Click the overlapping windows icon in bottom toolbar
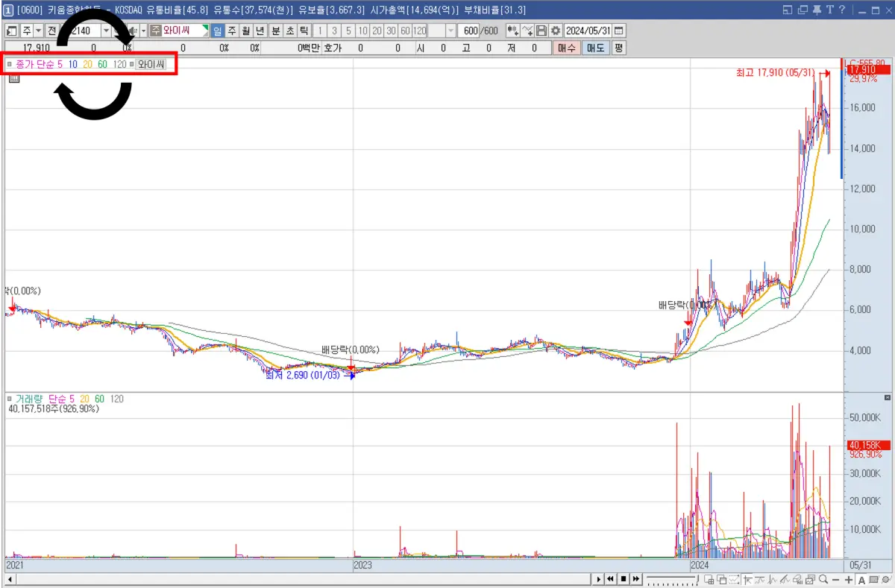The image size is (895, 588). point(722,579)
